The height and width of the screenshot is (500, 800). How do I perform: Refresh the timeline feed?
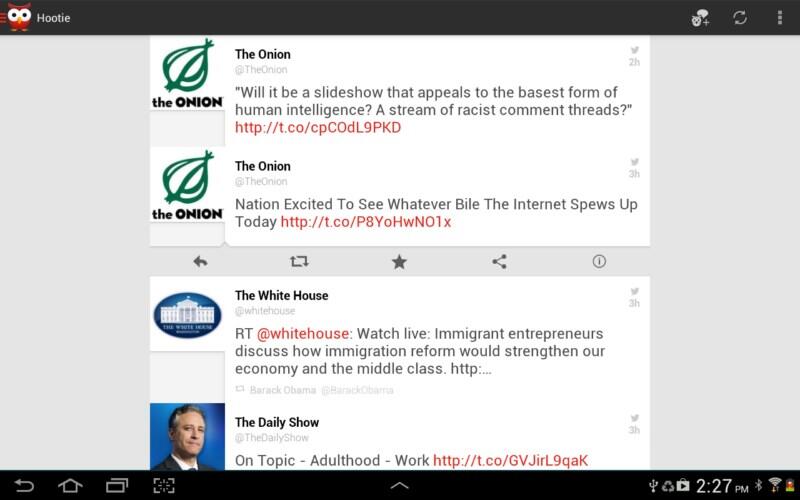(740, 18)
